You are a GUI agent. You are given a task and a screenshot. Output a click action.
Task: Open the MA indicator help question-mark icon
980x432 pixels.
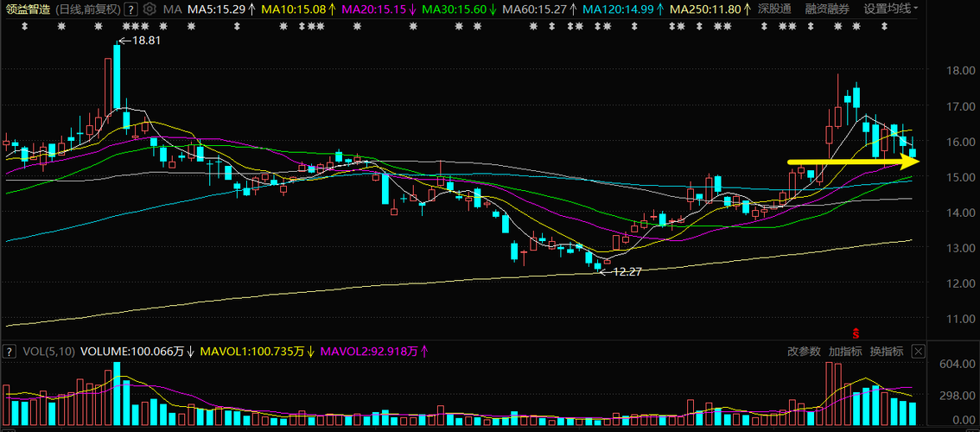coord(130,10)
